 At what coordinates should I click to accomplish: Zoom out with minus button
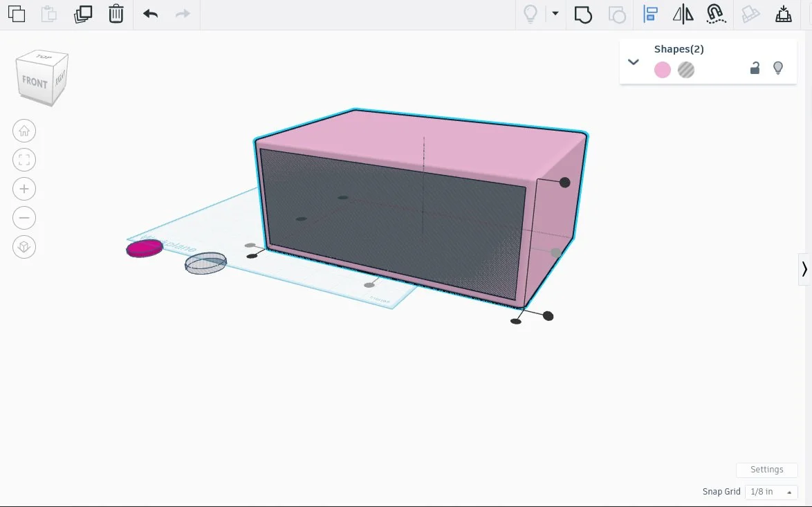[x=24, y=218]
